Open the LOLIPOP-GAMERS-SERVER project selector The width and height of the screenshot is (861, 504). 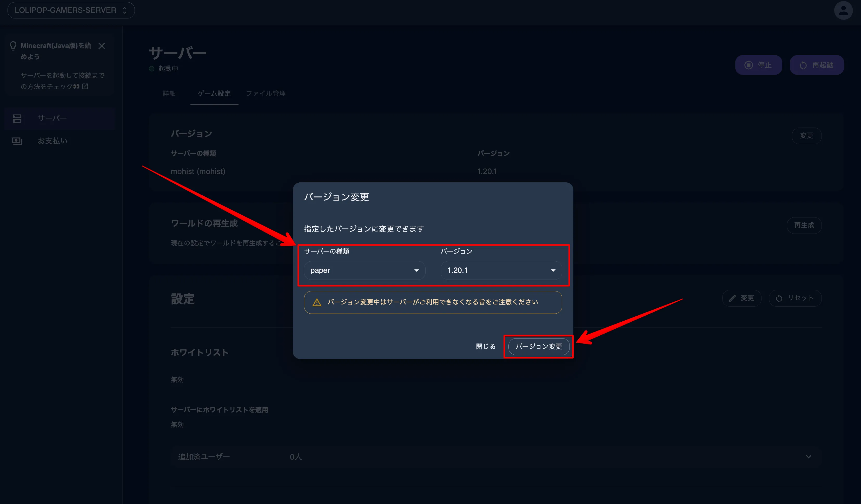point(71,10)
